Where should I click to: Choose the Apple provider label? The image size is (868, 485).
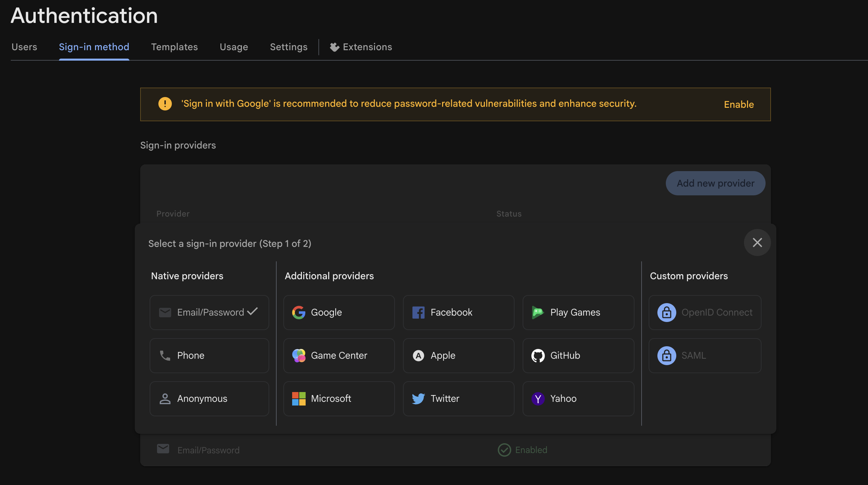click(x=443, y=356)
